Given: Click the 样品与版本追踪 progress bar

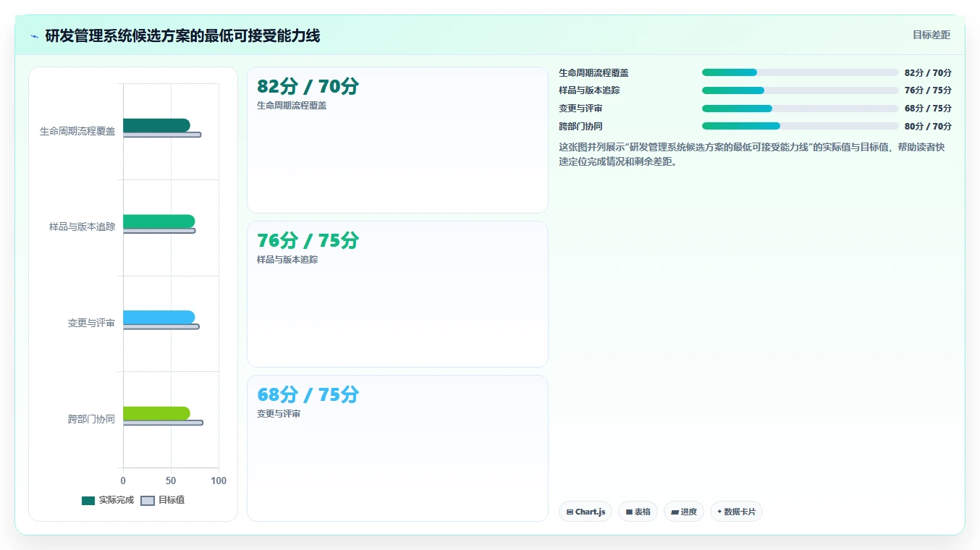Looking at the screenshot, I should click(800, 90).
